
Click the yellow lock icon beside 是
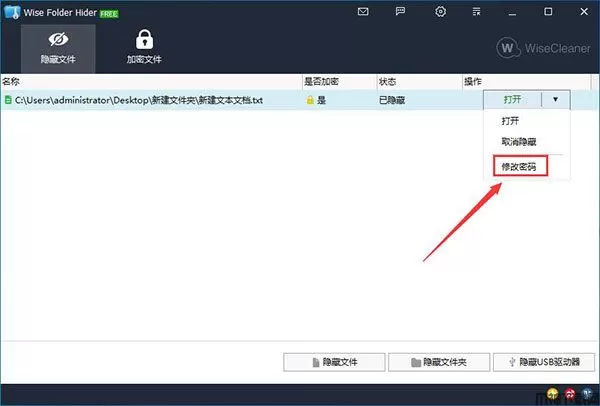[x=310, y=100]
